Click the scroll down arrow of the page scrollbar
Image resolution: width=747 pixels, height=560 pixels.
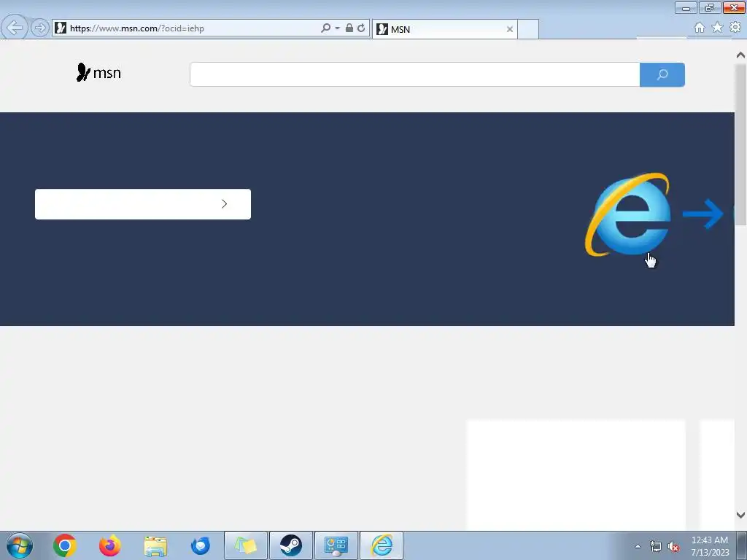click(740, 515)
